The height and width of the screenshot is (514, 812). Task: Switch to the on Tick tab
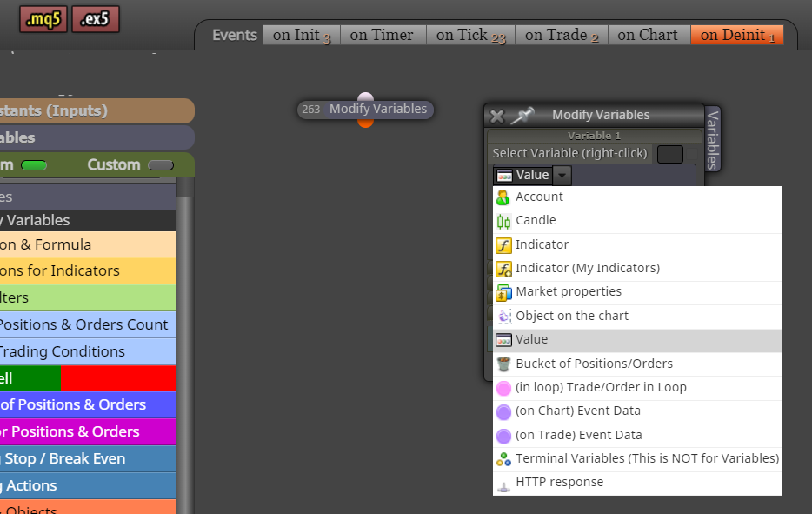tap(470, 36)
